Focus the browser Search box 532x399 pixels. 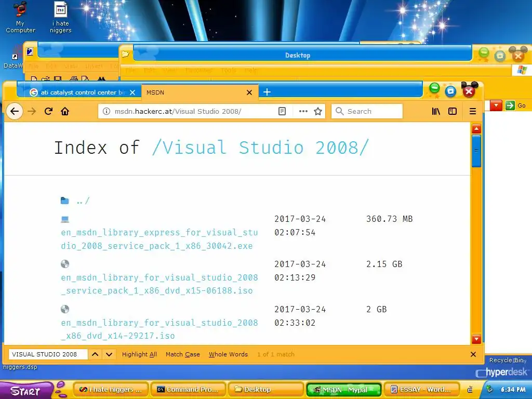click(367, 111)
